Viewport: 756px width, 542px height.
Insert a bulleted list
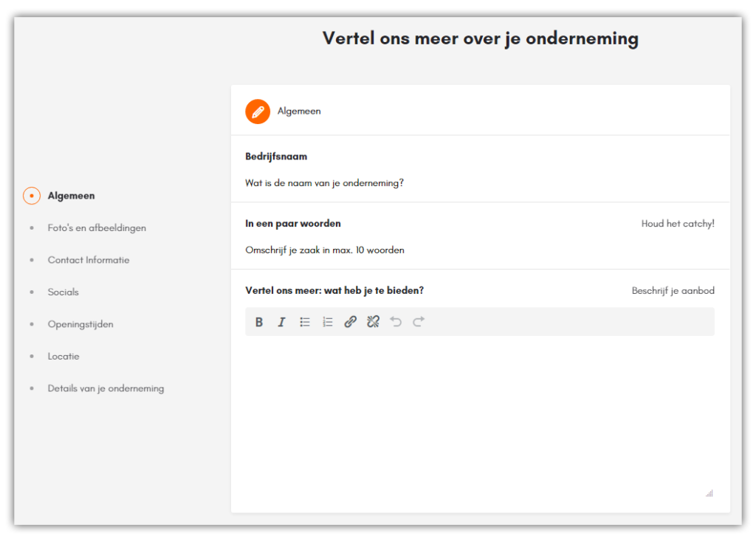point(304,321)
